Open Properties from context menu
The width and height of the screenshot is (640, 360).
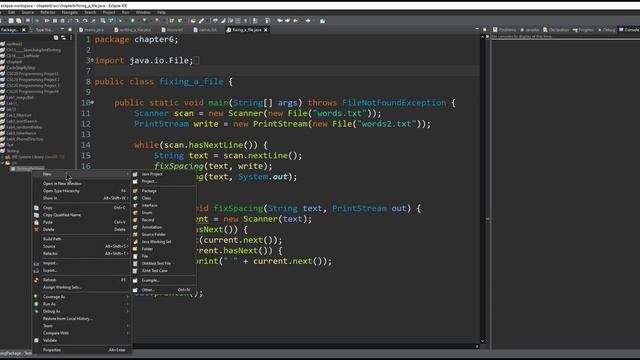(x=81, y=350)
